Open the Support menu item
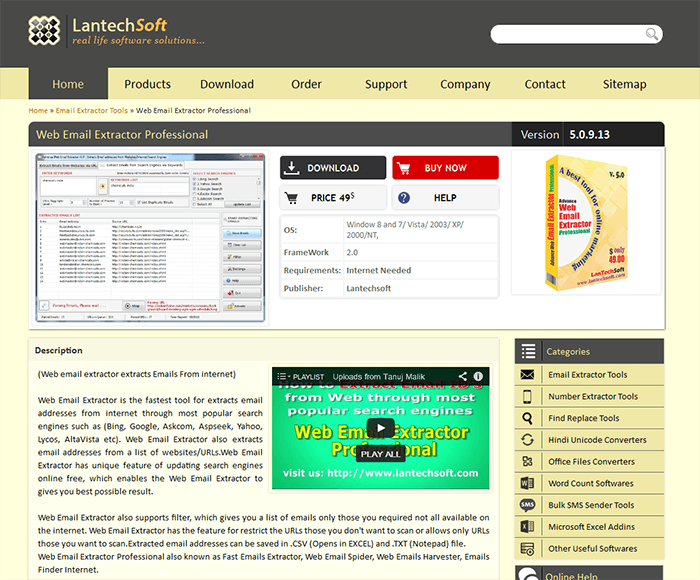Viewport: 700px width, 580px height. 386,84
